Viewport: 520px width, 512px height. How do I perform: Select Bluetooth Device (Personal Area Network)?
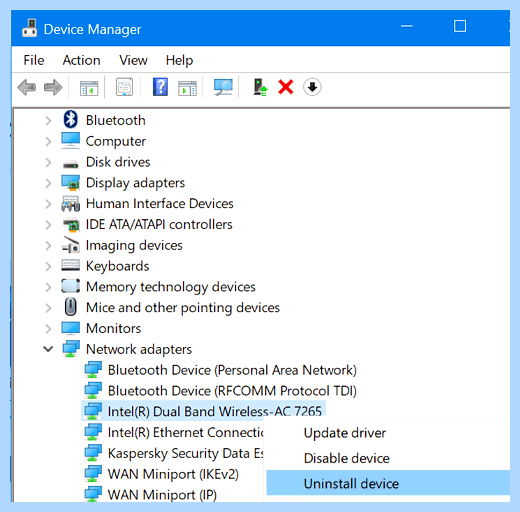pos(232,370)
